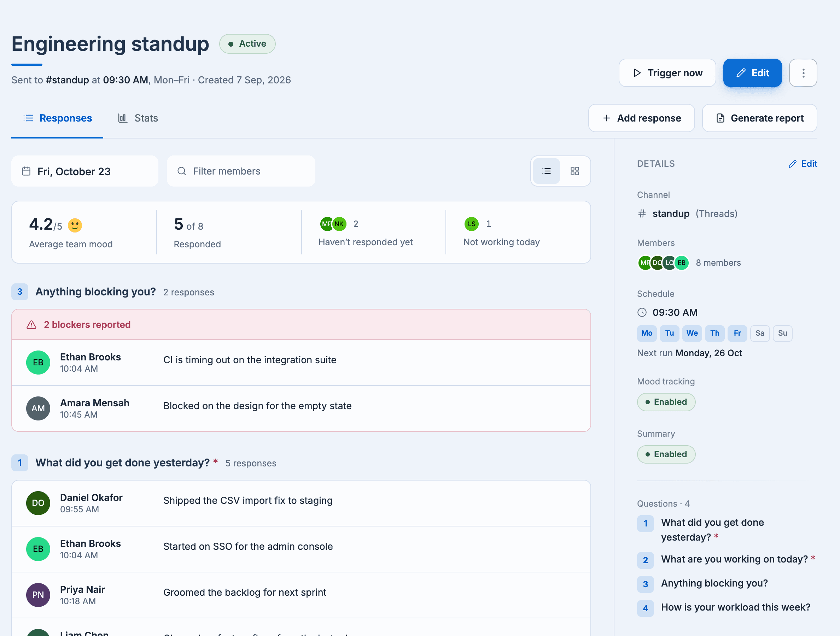Switch to list view layout
The height and width of the screenshot is (636, 840).
point(546,171)
